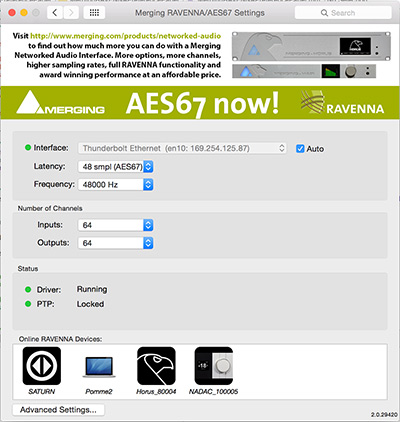400x422 pixels.
Task: Click in the Search field
Action: coord(343,13)
